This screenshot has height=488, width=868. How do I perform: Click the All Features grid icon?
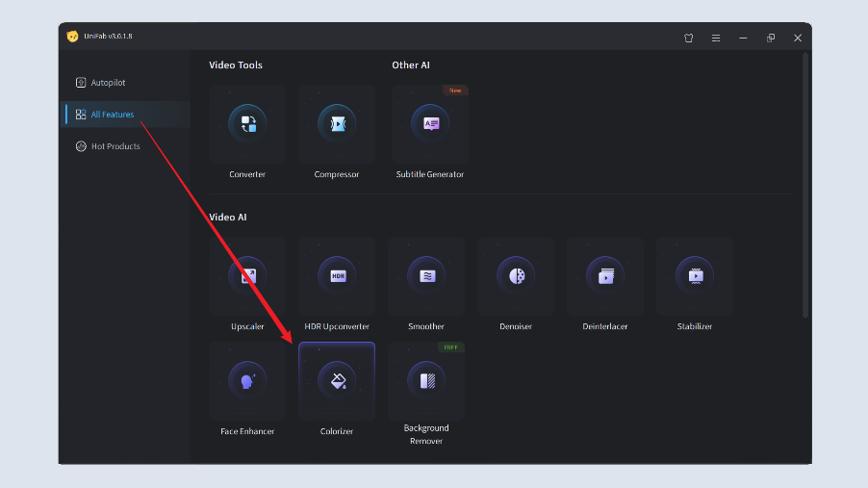click(81, 115)
